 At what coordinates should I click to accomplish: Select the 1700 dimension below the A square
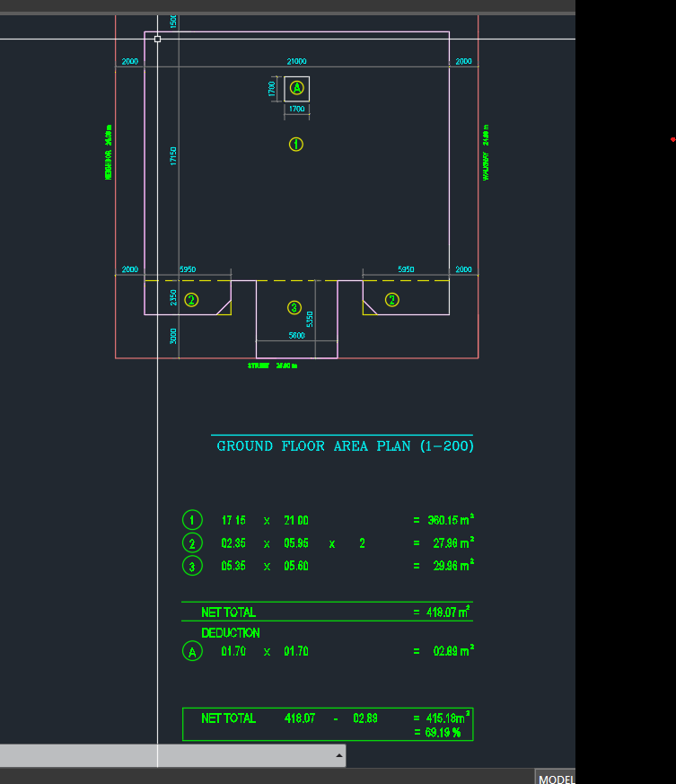[297, 109]
